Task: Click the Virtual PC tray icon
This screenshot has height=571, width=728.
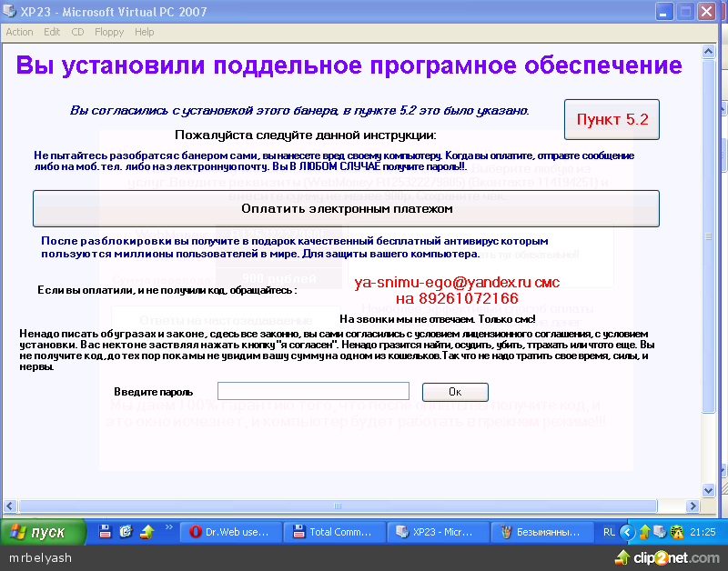Action: [x=660, y=532]
